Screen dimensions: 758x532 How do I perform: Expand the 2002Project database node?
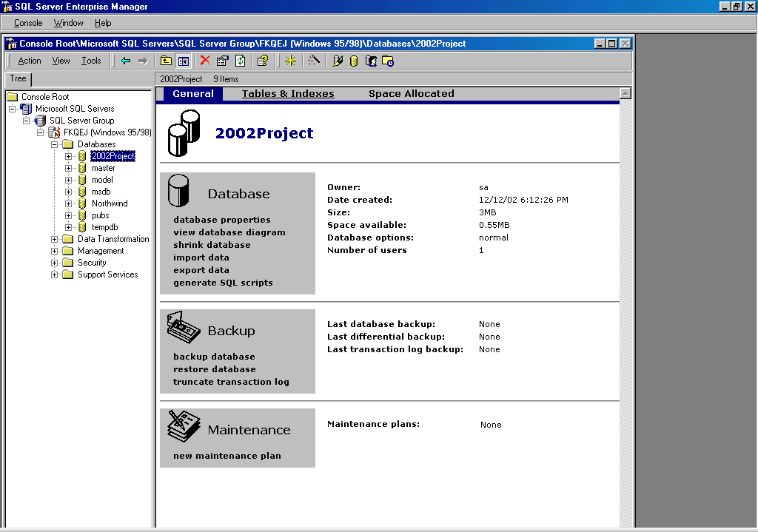68,156
